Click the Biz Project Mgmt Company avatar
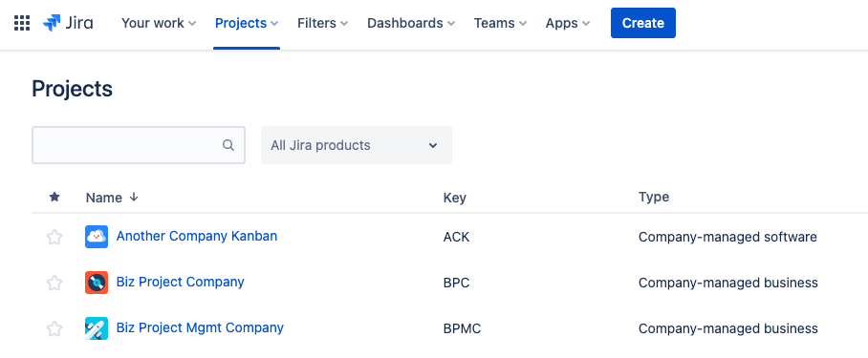868x358 pixels. click(97, 328)
